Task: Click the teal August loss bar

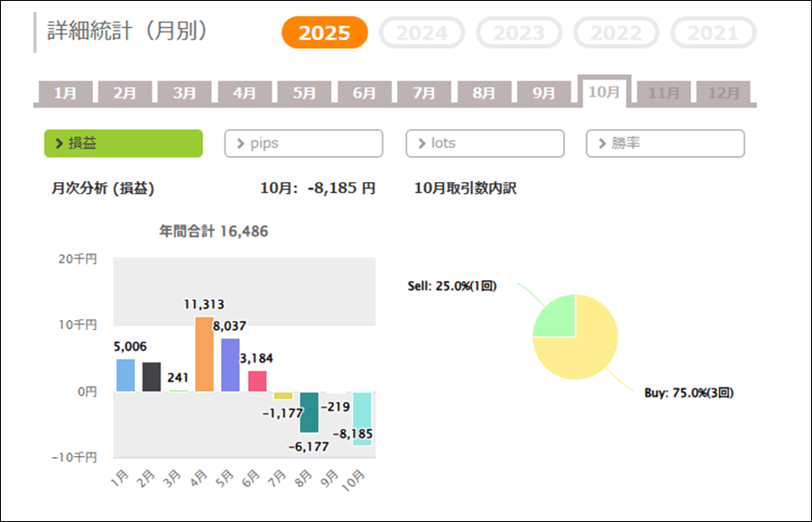Action: (309, 412)
